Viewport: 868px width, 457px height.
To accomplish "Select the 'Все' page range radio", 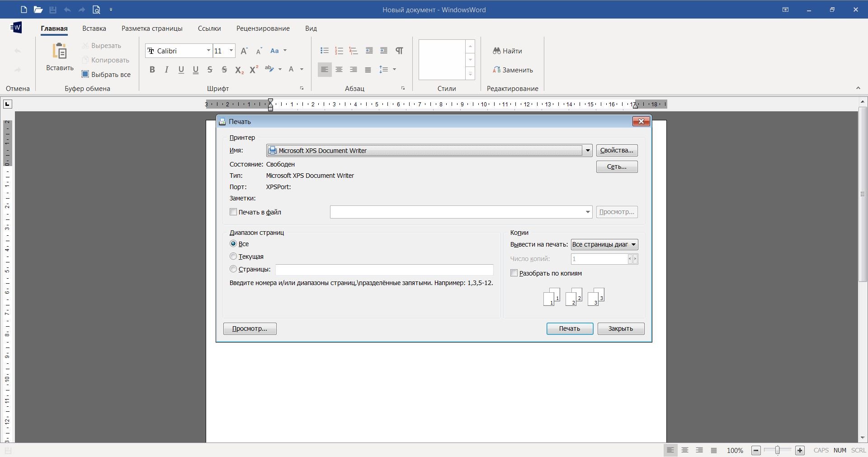I will (x=233, y=243).
